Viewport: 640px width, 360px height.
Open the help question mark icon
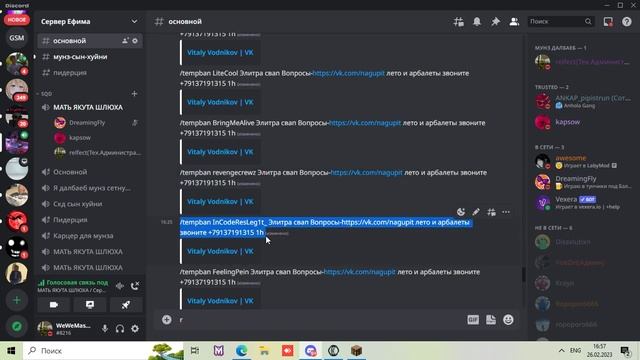pyautogui.click(x=627, y=22)
